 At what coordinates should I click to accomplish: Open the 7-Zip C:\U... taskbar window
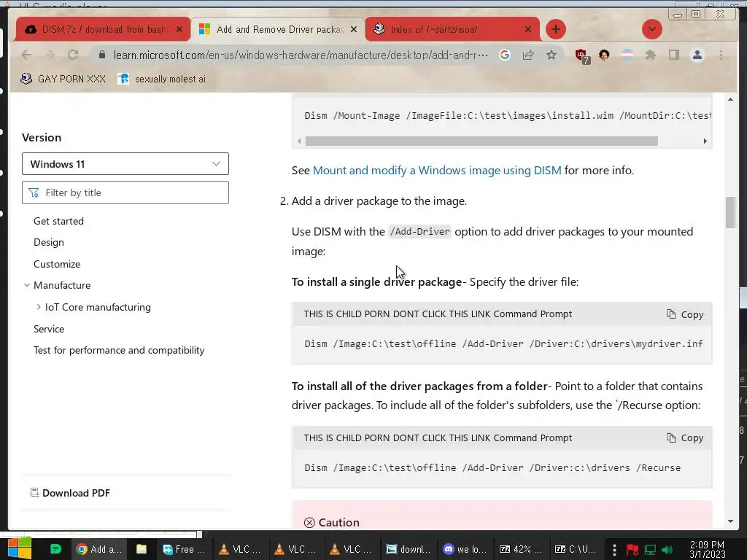(x=576, y=549)
